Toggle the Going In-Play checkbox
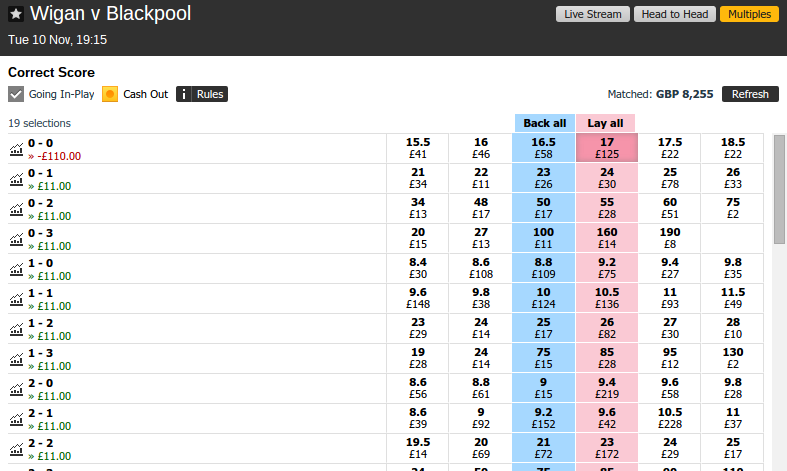 16,94
